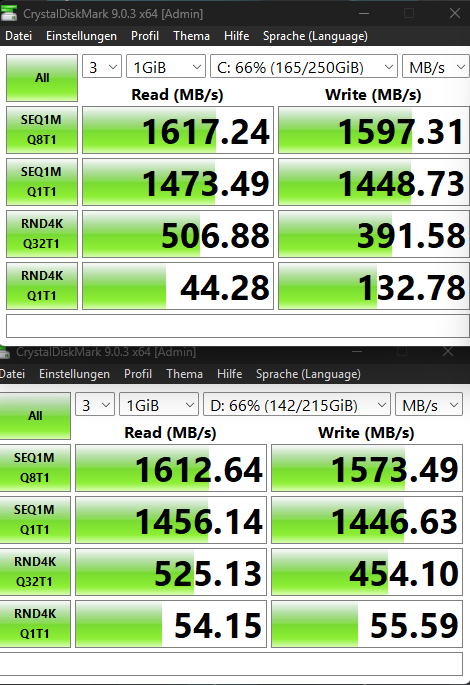The height and width of the screenshot is (685, 470).
Task: Open Hilfe menu in the top window
Action: pos(236,36)
